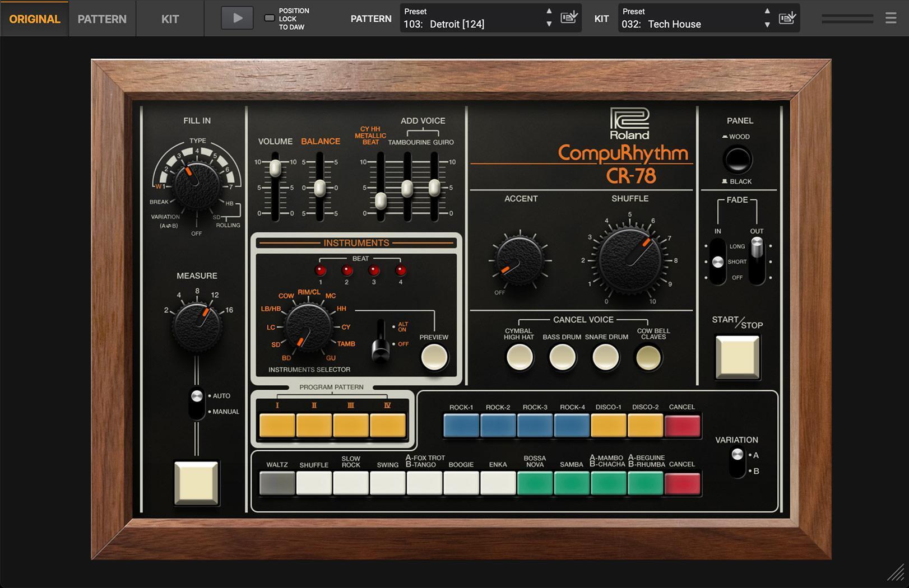The image size is (909, 588).
Task: Flip the MEASURE switch to MANUAL
Action: pyautogui.click(x=197, y=412)
